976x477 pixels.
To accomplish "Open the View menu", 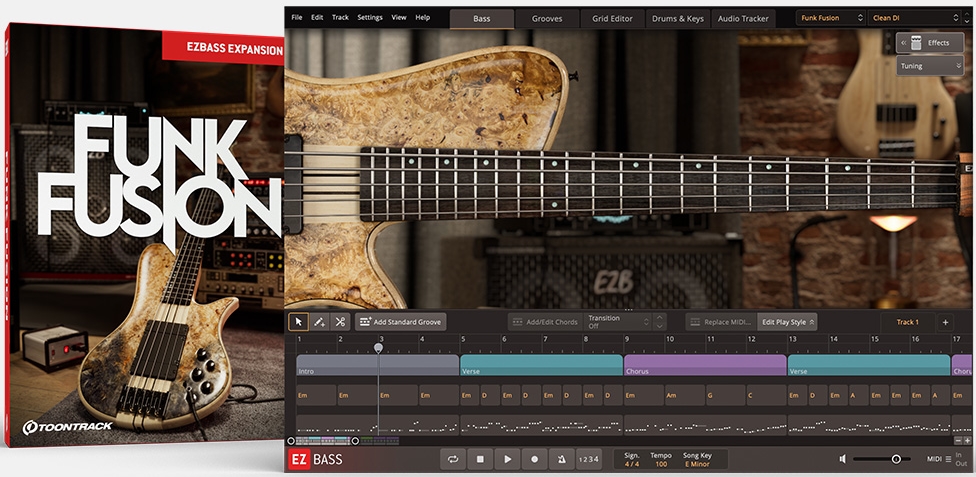I will pos(399,17).
